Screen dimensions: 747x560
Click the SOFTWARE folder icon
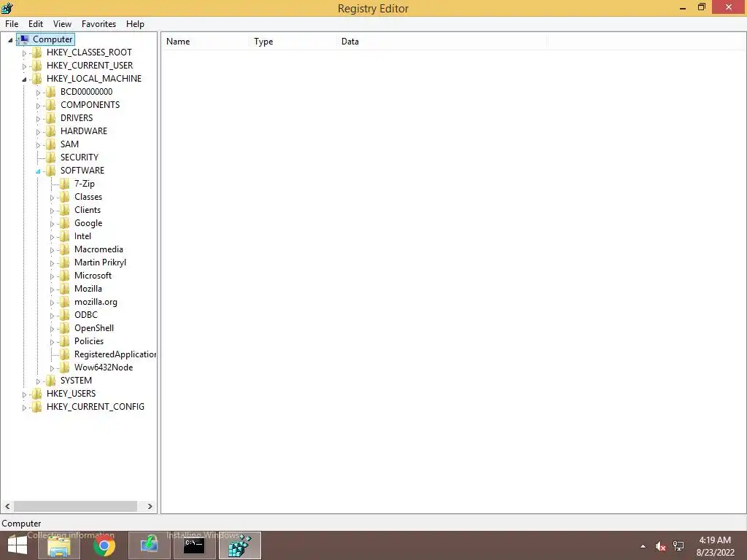point(51,171)
